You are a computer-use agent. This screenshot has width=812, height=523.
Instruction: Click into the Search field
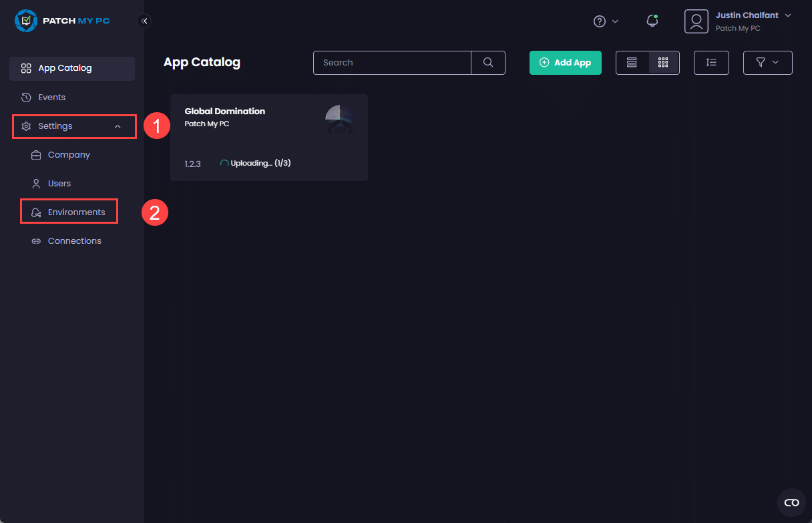(393, 63)
